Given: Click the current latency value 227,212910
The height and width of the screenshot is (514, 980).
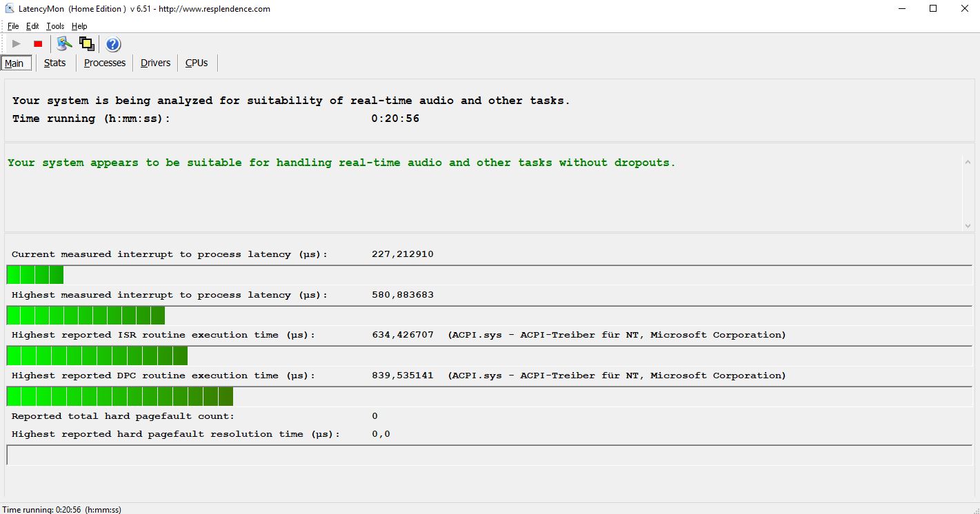Looking at the screenshot, I should [x=402, y=254].
